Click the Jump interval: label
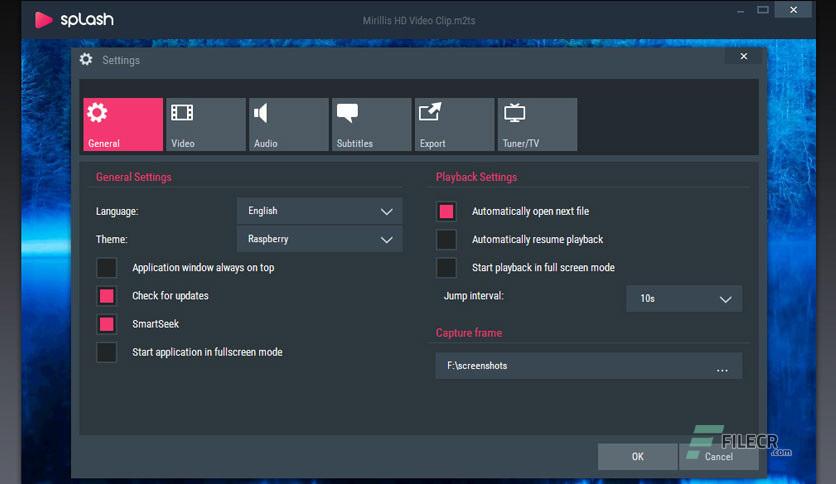 pos(474,296)
